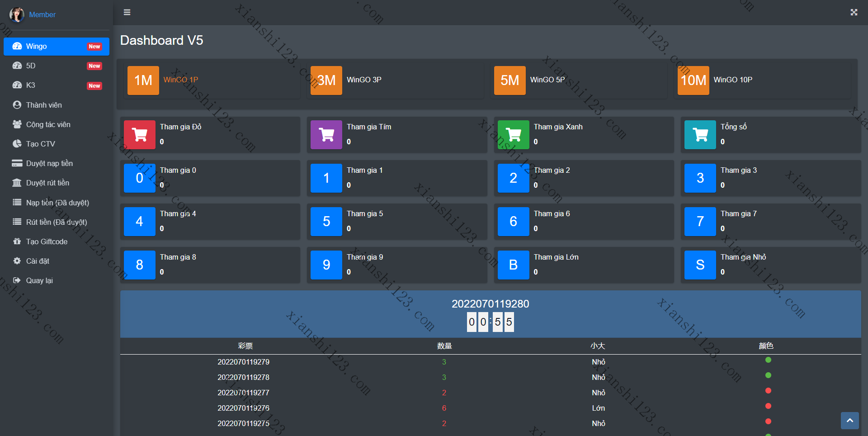Click the scroll-to-top arrow button

850,421
